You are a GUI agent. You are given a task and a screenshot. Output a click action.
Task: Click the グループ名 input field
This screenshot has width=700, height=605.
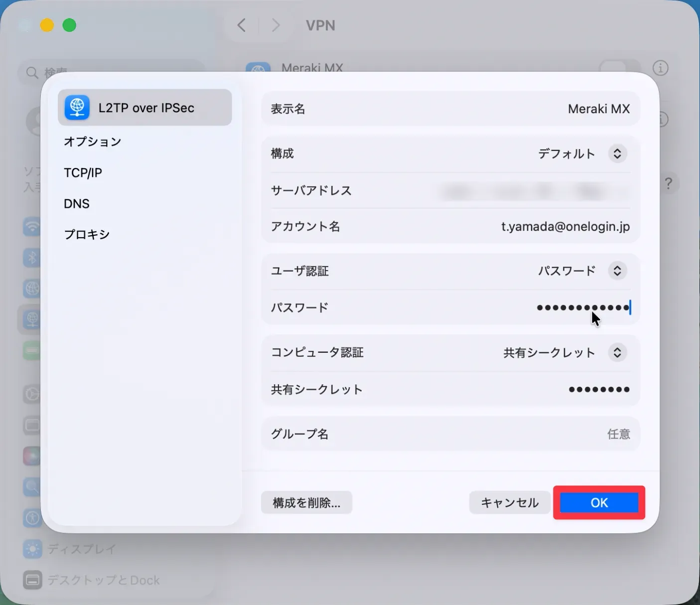[x=498, y=434]
